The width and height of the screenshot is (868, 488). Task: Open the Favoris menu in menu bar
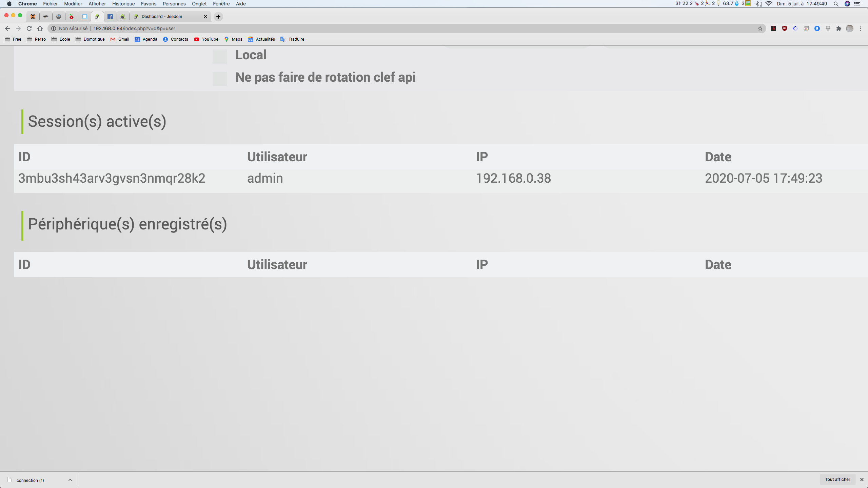click(x=149, y=4)
